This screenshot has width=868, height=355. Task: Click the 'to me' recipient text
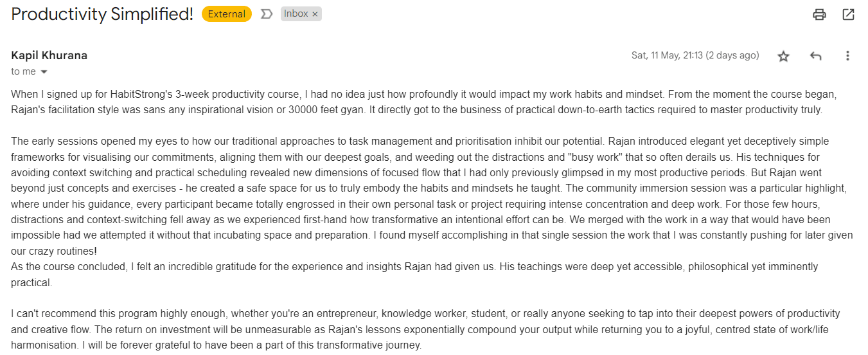coord(24,71)
